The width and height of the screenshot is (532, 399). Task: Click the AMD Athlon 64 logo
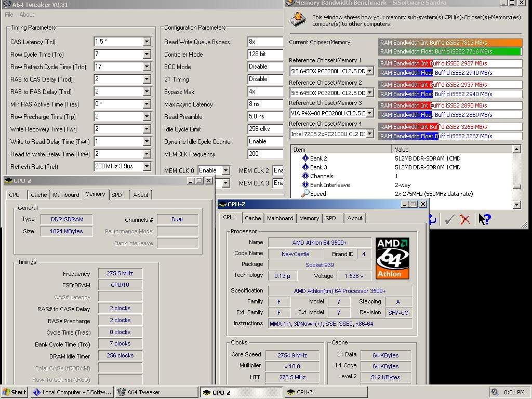[x=392, y=258]
